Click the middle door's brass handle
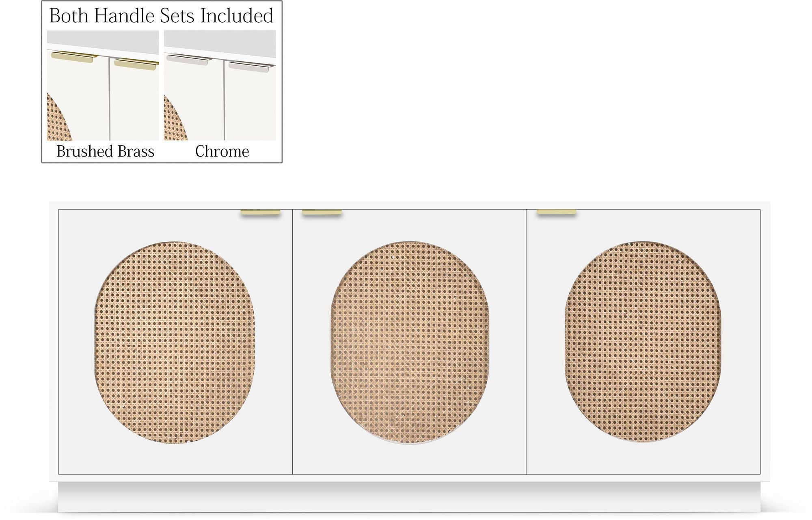Viewport: 812px width, 520px height. (x=322, y=213)
